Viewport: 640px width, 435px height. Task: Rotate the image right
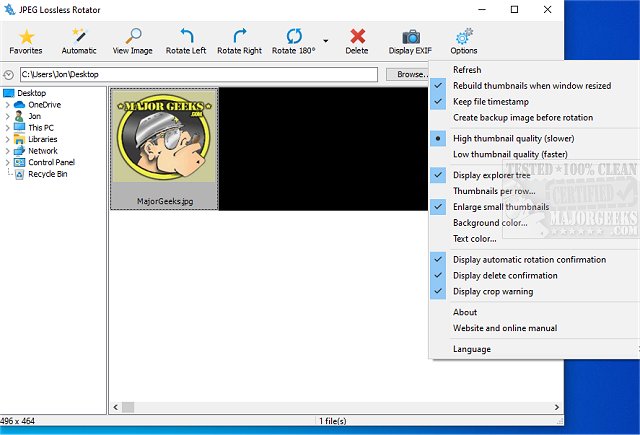pyautogui.click(x=240, y=41)
